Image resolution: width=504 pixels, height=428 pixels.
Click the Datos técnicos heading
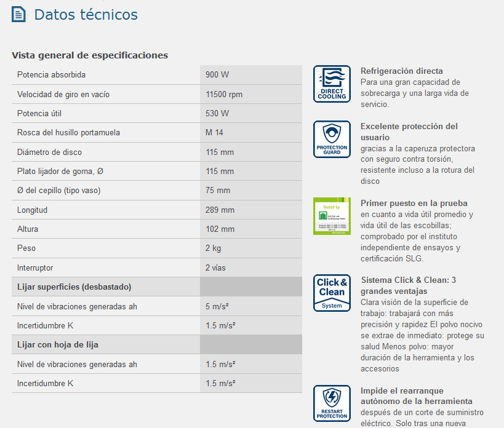pos(86,15)
